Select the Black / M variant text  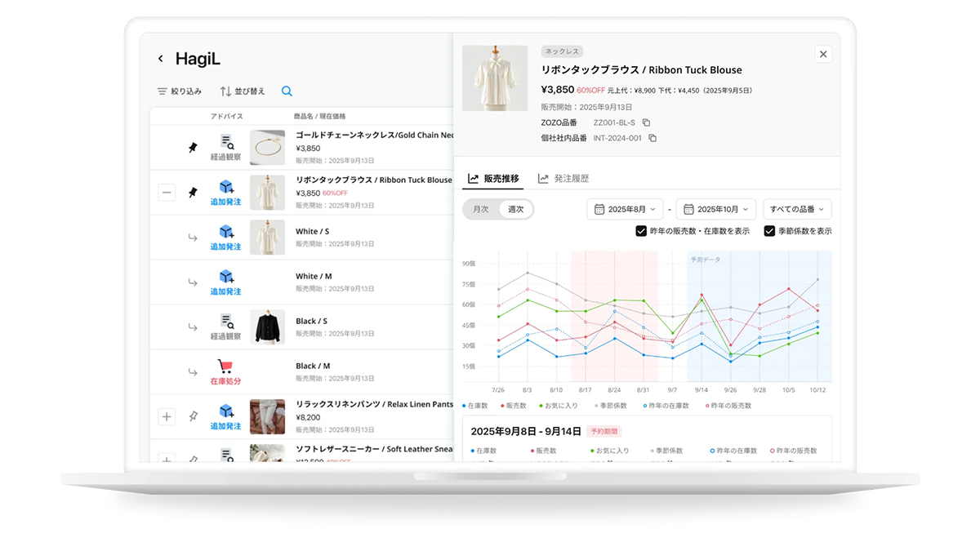pos(313,367)
